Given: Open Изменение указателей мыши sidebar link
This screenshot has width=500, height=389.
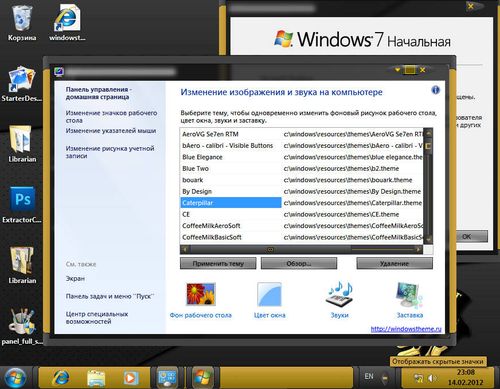Looking at the screenshot, I should [x=111, y=131].
